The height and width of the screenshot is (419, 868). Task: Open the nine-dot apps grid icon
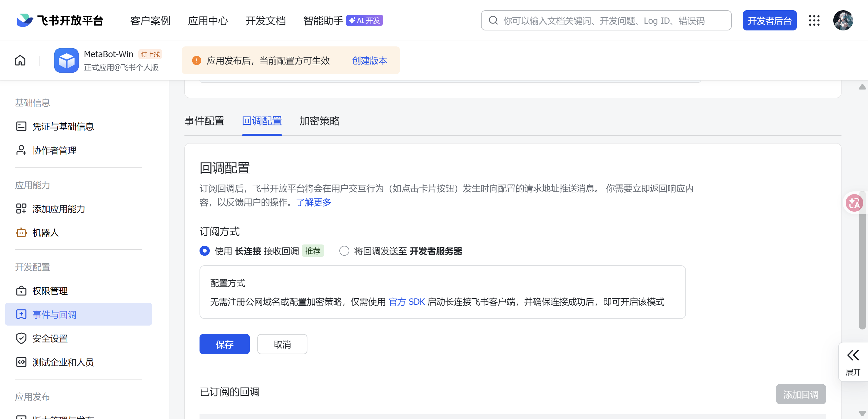point(814,20)
